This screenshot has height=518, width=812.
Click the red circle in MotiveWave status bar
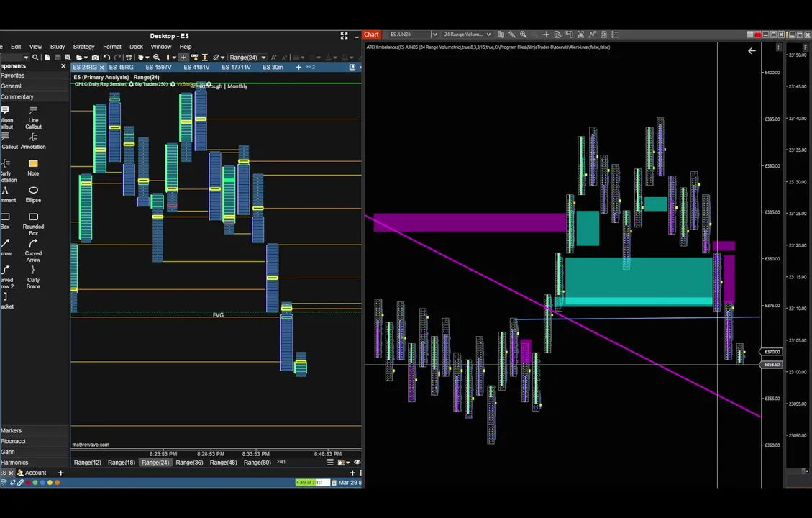click(28, 482)
